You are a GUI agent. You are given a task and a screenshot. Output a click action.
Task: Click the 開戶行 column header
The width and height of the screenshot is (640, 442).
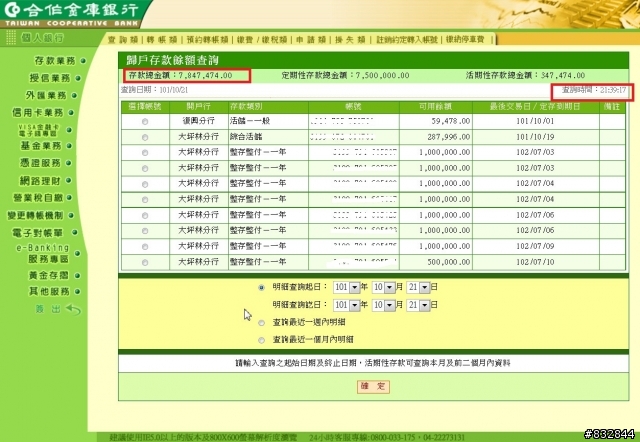pyautogui.click(x=198, y=107)
